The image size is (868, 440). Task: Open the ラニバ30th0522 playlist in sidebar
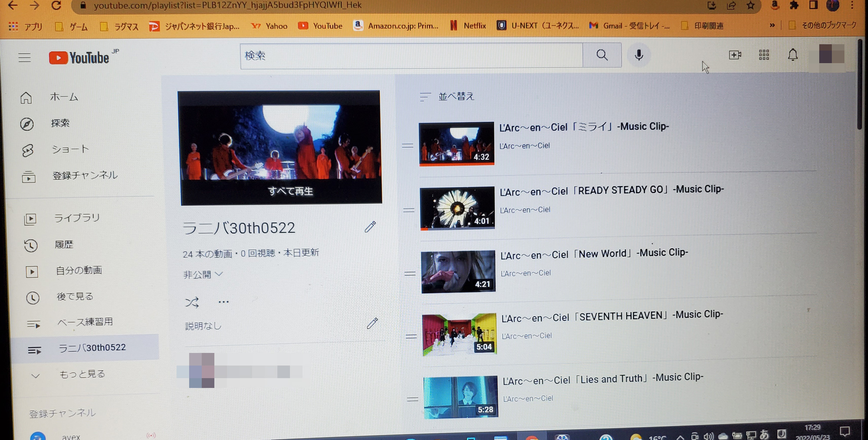86,348
